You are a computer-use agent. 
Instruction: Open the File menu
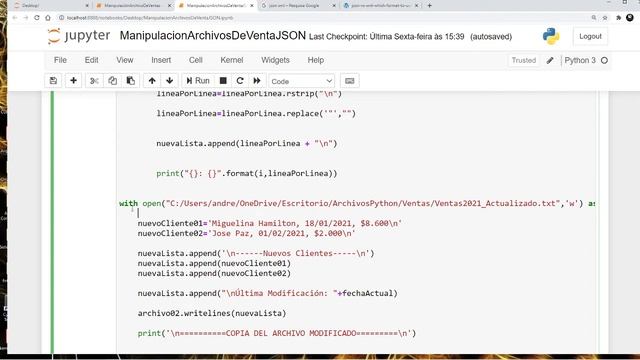(x=60, y=60)
